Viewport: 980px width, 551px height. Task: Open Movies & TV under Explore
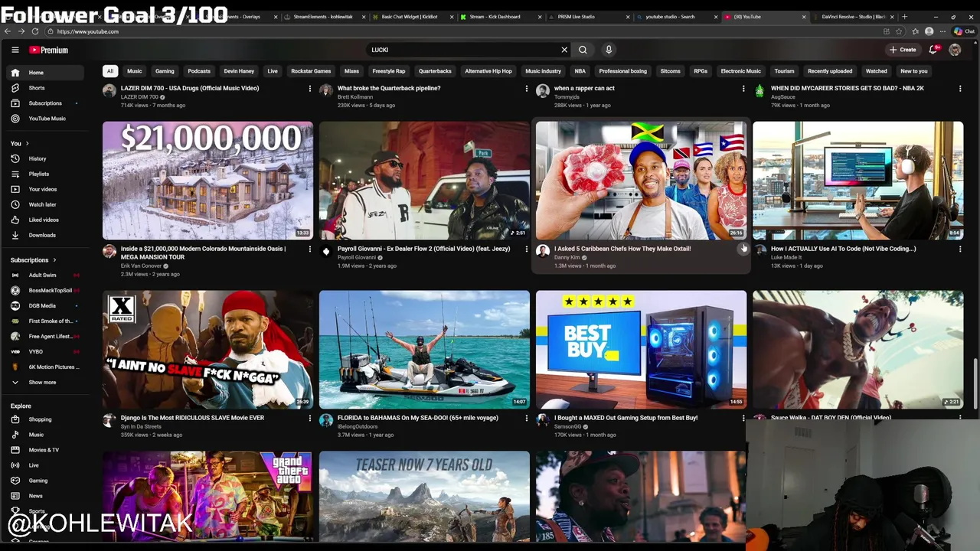44,450
